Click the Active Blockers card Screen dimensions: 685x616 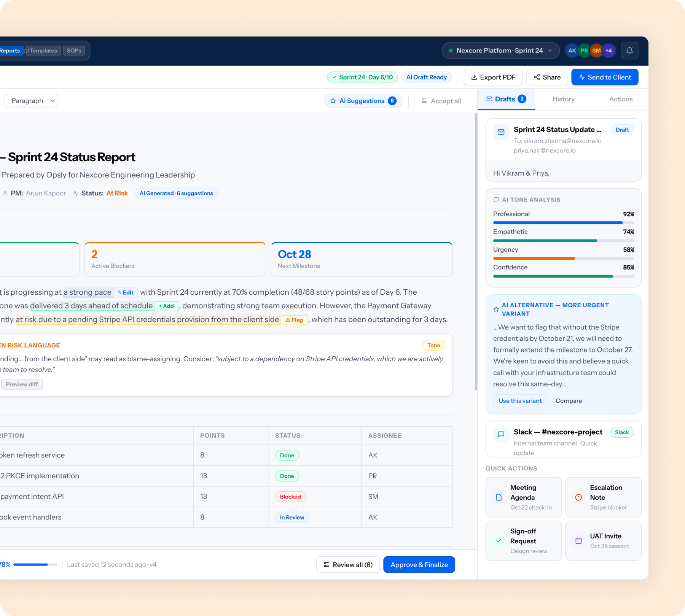(x=175, y=259)
